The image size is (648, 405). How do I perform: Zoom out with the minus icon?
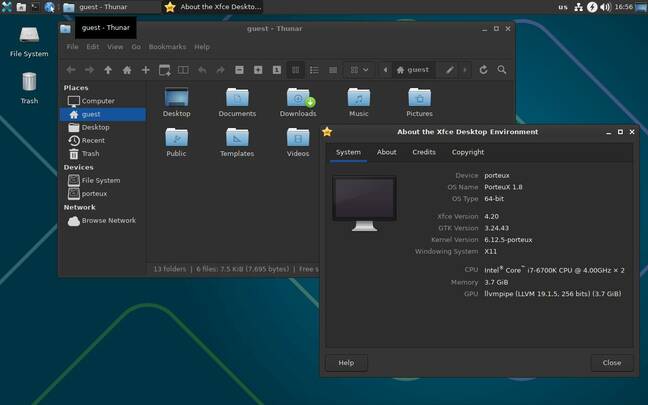pyautogui.click(x=239, y=70)
